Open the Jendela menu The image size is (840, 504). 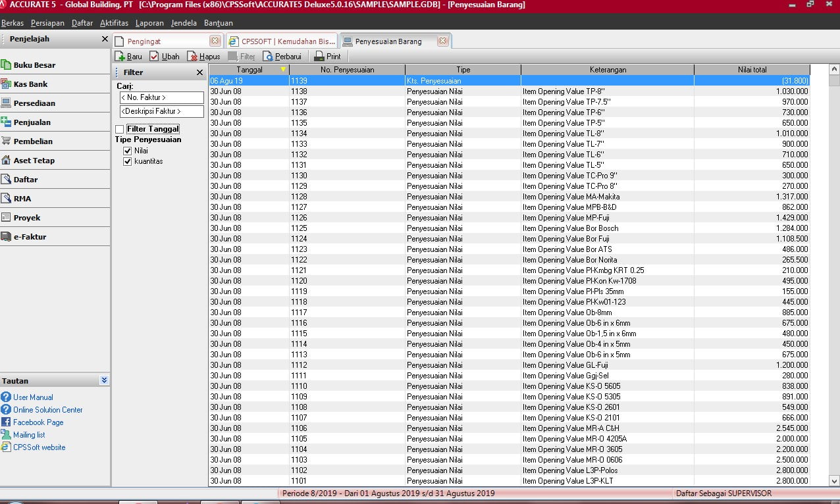click(x=184, y=23)
